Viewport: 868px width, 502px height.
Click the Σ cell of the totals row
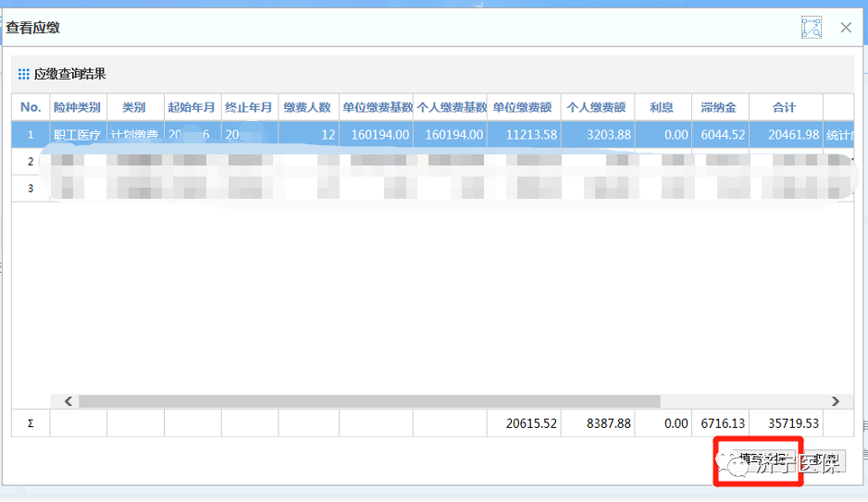point(31,422)
